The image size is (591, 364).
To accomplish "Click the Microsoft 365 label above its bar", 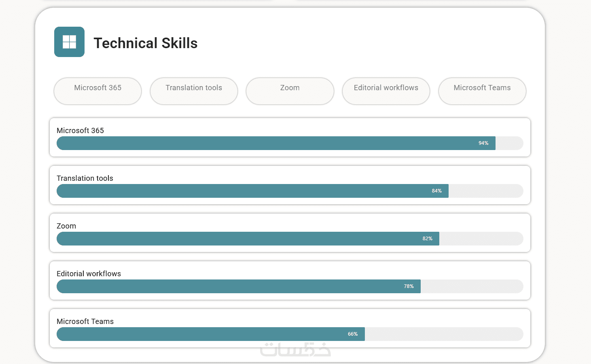I will click(x=80, y=131).
